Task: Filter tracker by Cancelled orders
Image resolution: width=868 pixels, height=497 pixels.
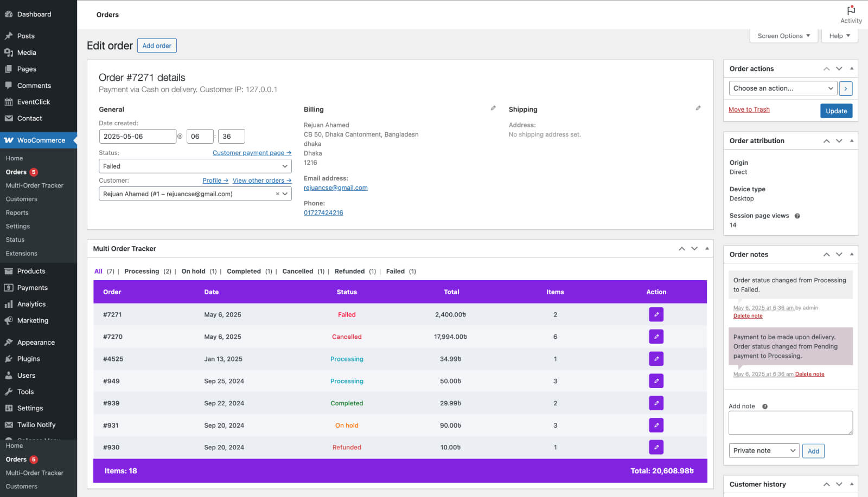Action: (x=297, y=272)
